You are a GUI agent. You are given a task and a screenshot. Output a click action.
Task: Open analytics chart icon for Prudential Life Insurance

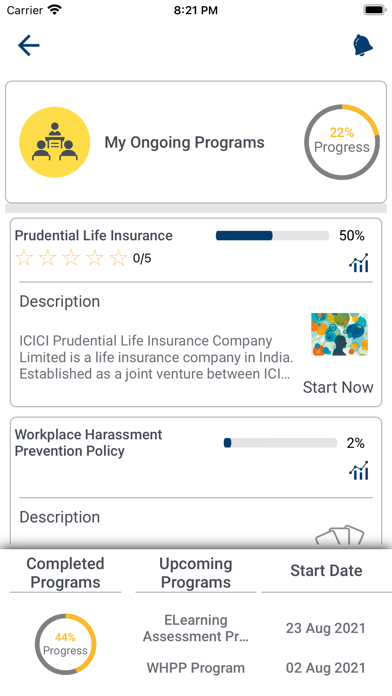coord(359,262)
